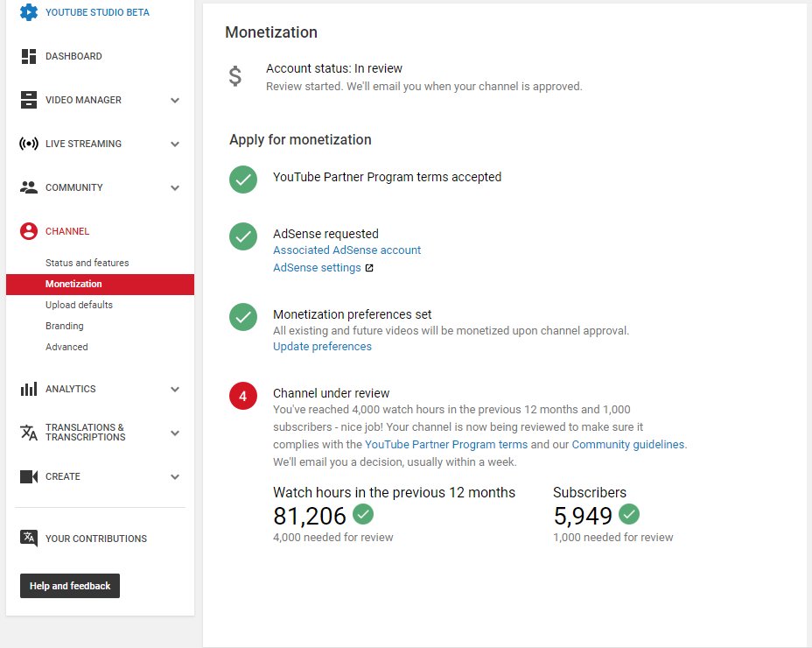Click the Live Streaming broadcast icon
The width and height of the screenshot is (812, 648).
(x=29, y=144)
